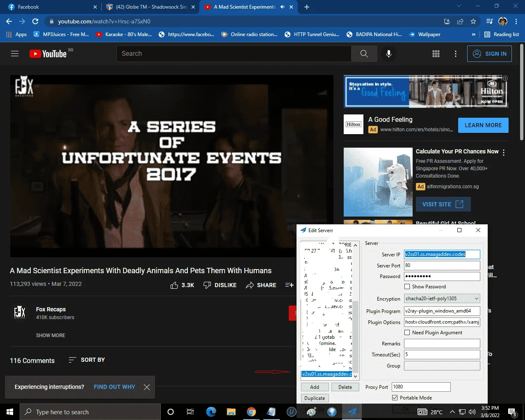The height and width of the screenshot is (420, 525).
Task: Bookmark this page with the star
Action: click(x=473, y=21)
